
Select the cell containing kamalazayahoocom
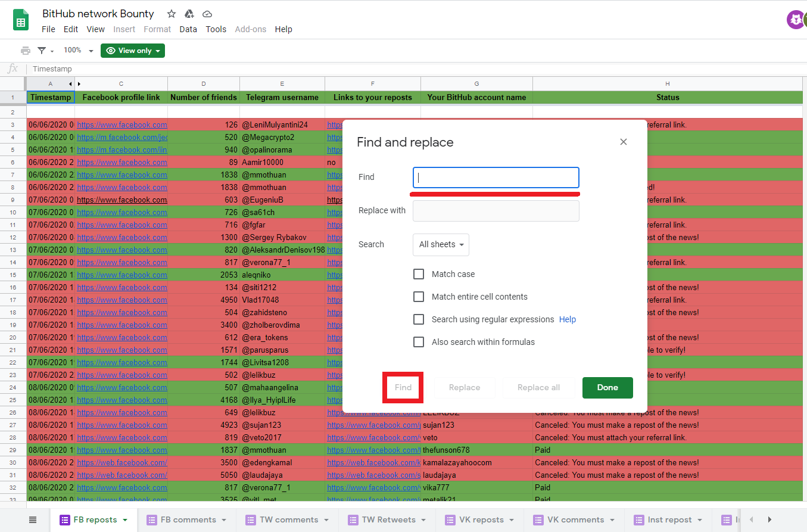(476, 463)
